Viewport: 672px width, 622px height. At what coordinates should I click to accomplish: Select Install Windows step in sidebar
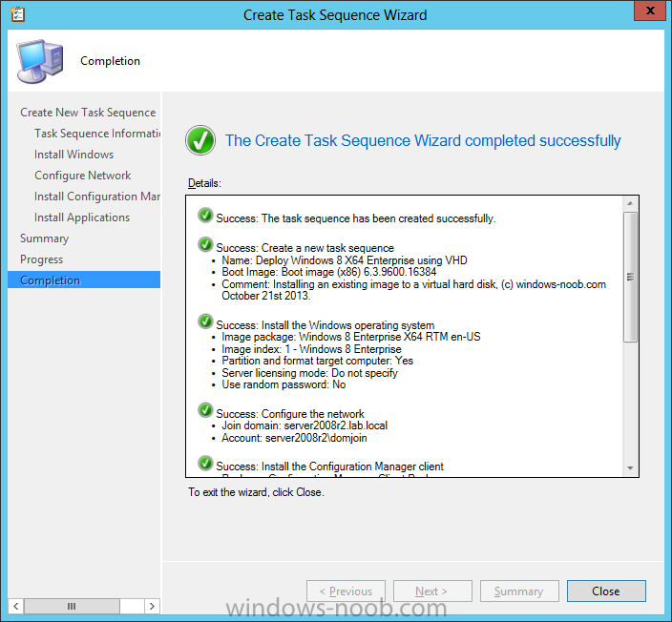(73, 155)
